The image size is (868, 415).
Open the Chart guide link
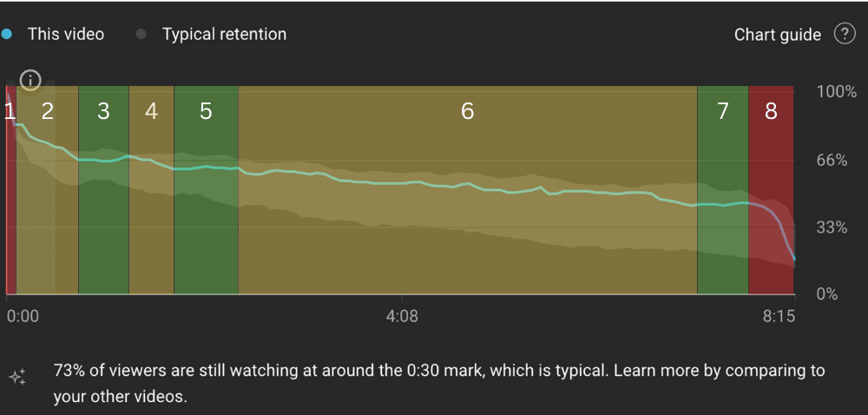point(777,35)
